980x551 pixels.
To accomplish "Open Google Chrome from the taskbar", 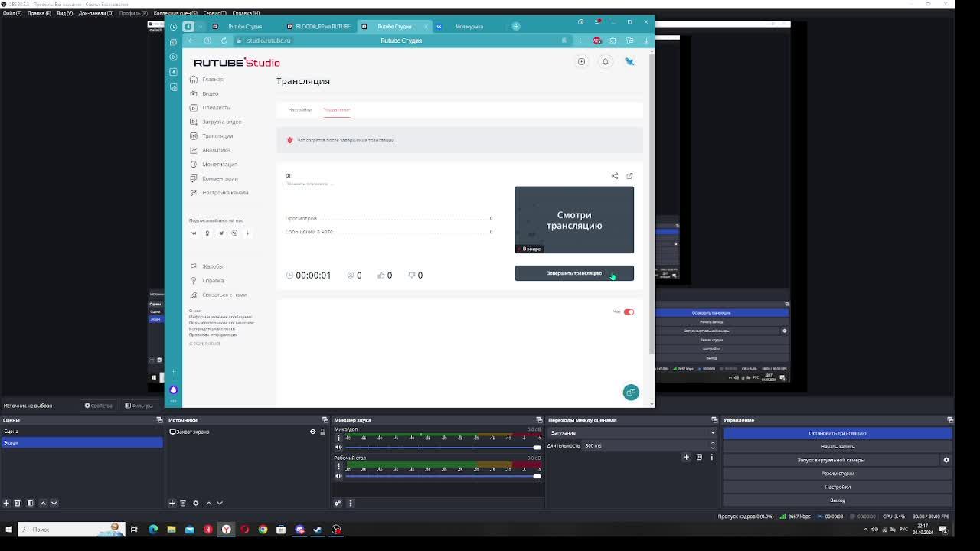I will pos(263,529).
